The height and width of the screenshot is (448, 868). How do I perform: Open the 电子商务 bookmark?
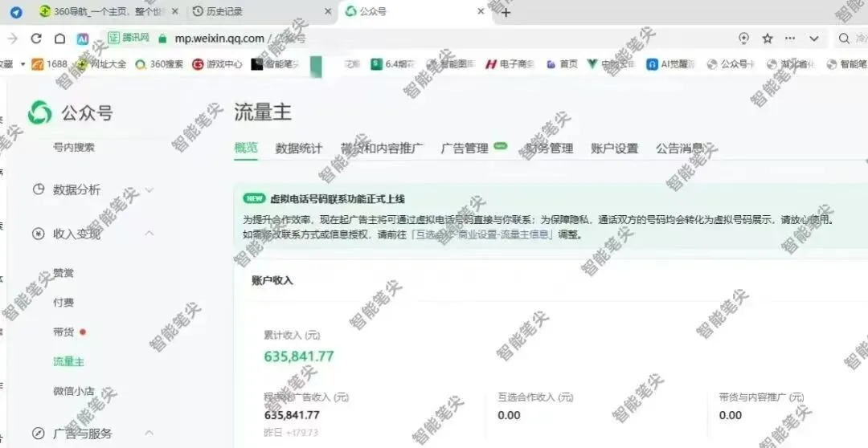point(510,64)
